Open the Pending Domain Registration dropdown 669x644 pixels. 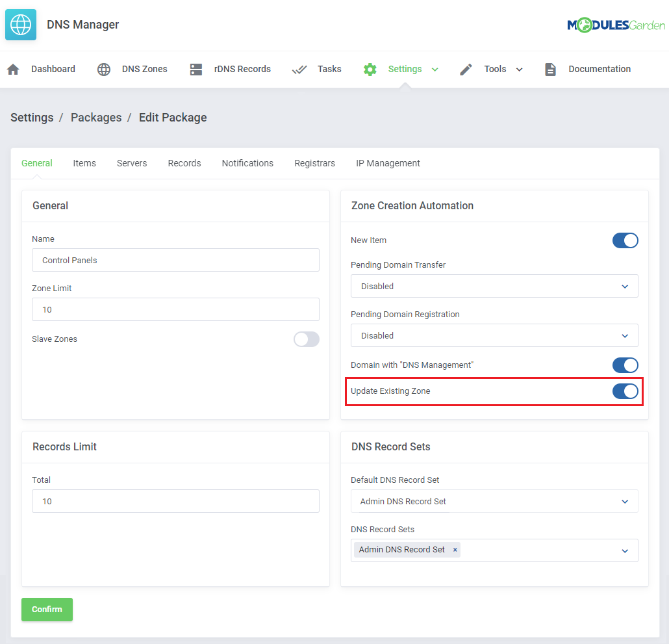pos(494,335)
